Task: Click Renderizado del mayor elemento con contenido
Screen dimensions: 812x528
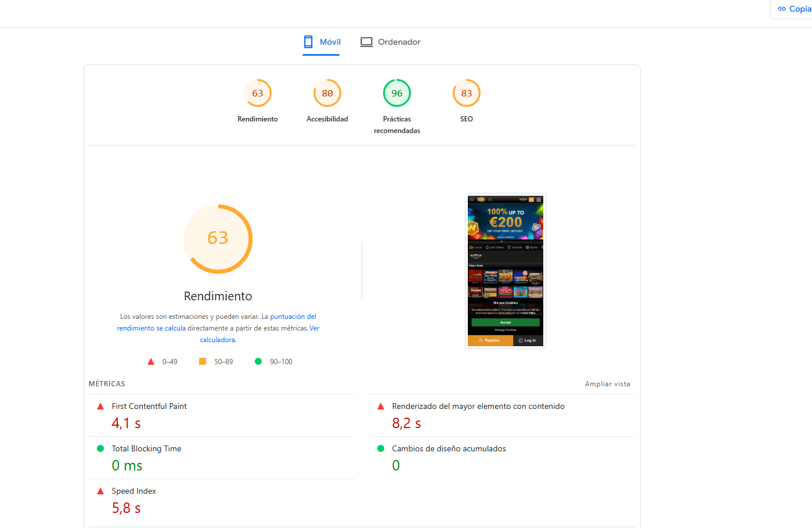Action: coord(478,406)
